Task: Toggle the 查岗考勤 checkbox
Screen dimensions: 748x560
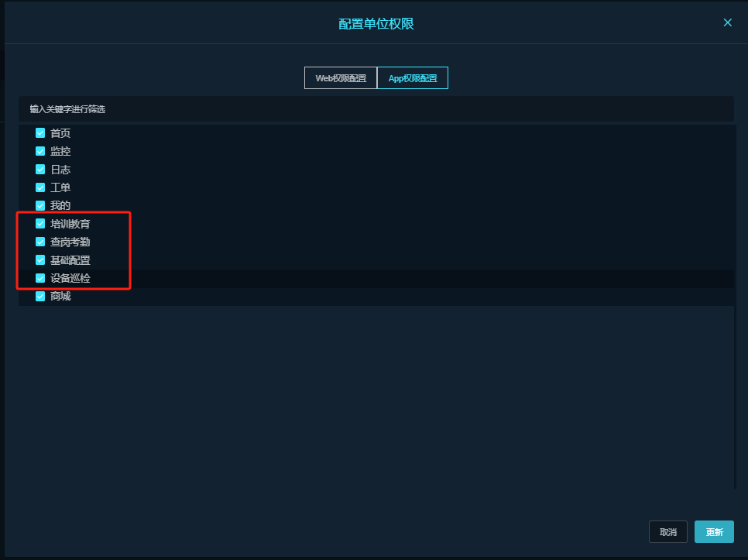Action: click(x=40, y=242)
